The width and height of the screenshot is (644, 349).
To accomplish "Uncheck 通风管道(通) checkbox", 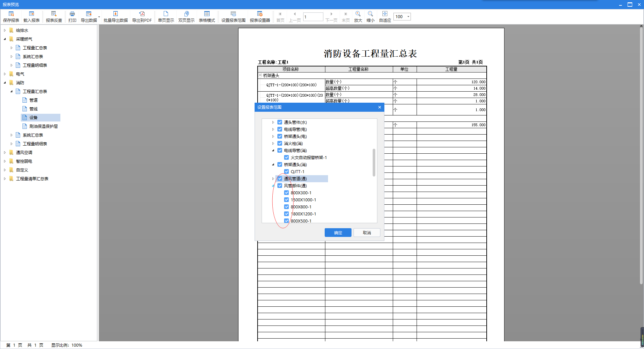I will (280, 179).
